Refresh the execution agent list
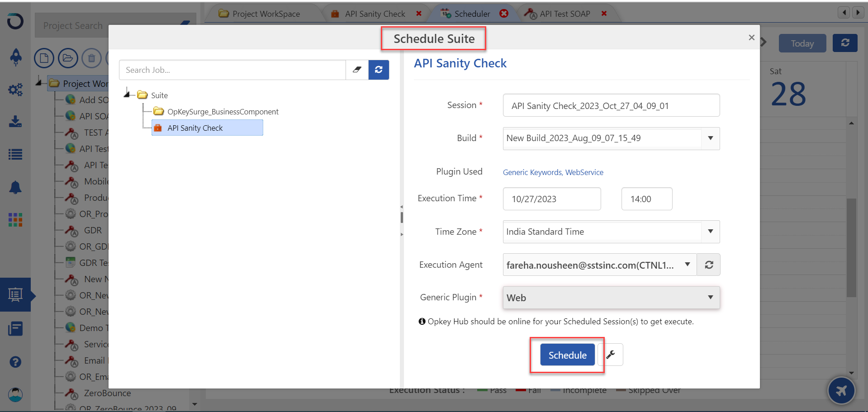Screen dimensions: 868x412 (709, 265)
